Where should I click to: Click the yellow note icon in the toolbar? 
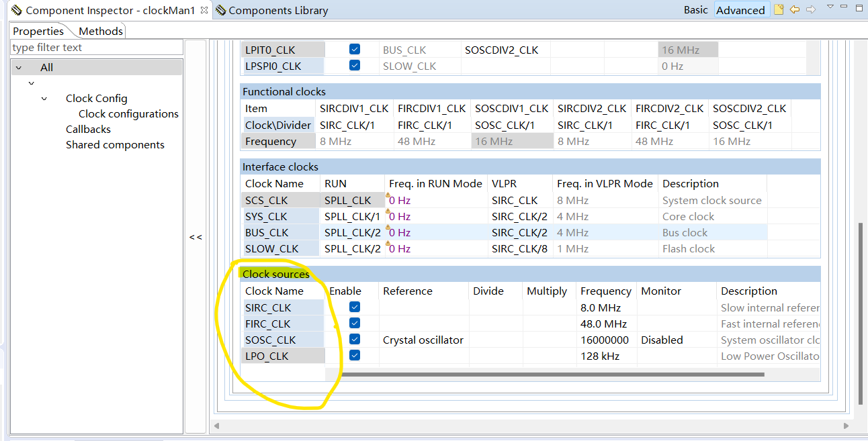[778, 9]
